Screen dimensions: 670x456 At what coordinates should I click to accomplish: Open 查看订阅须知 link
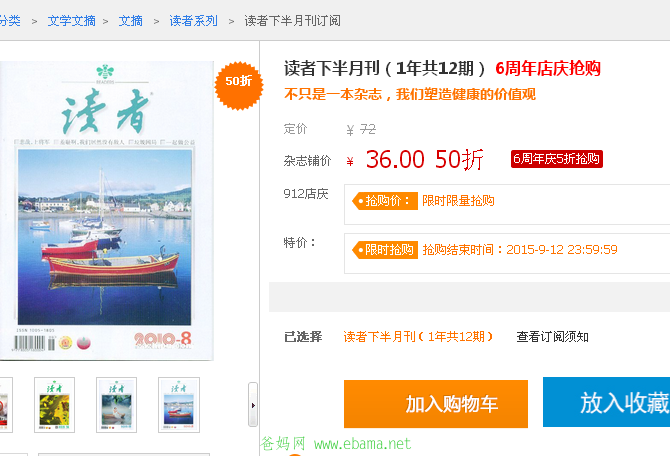(x=552, y=337)
